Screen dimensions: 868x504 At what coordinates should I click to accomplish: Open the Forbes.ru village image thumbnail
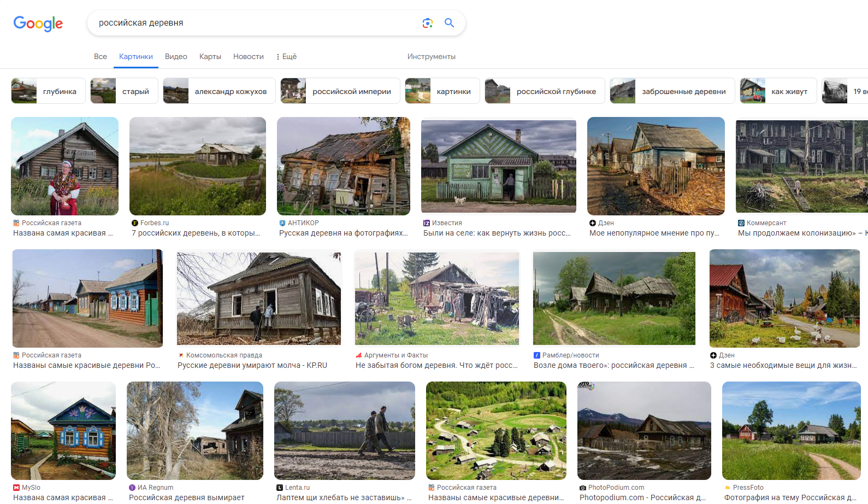(x=198, y=166)
